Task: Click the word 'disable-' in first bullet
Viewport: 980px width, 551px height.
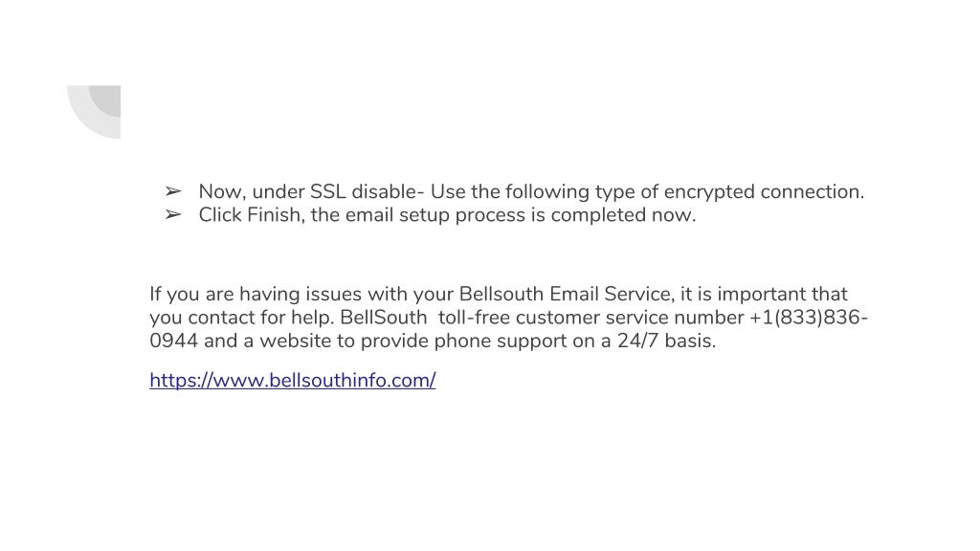Action: click(x=389, y=191)
